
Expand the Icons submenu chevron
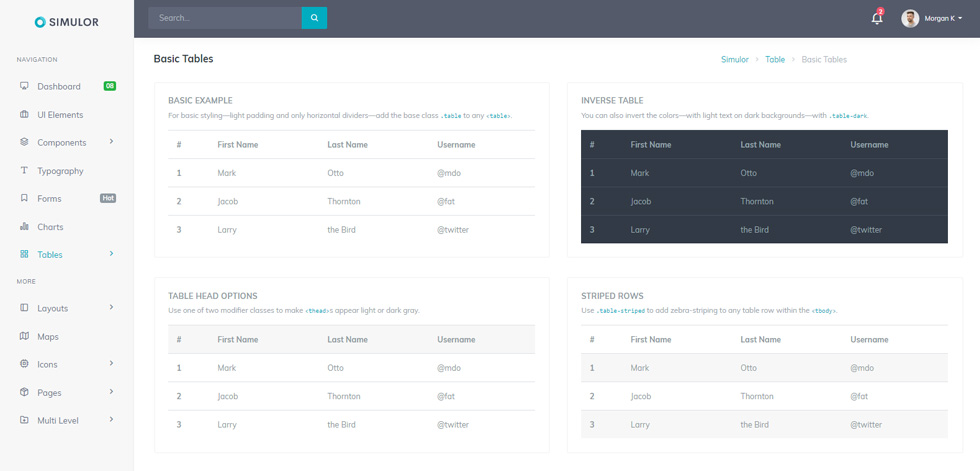111,363
